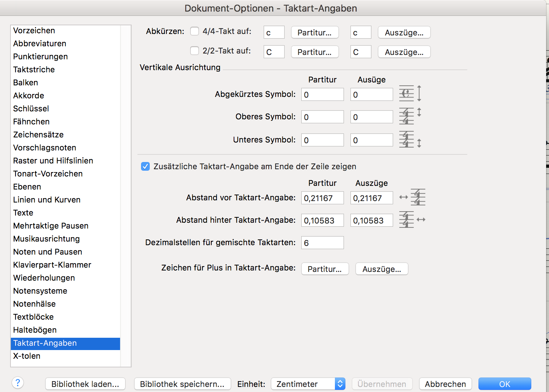This screenshot has width=549, height=392.
Task: Enable the 4/4-Takt abbreviation checkbox
Action: pos(195,31)
